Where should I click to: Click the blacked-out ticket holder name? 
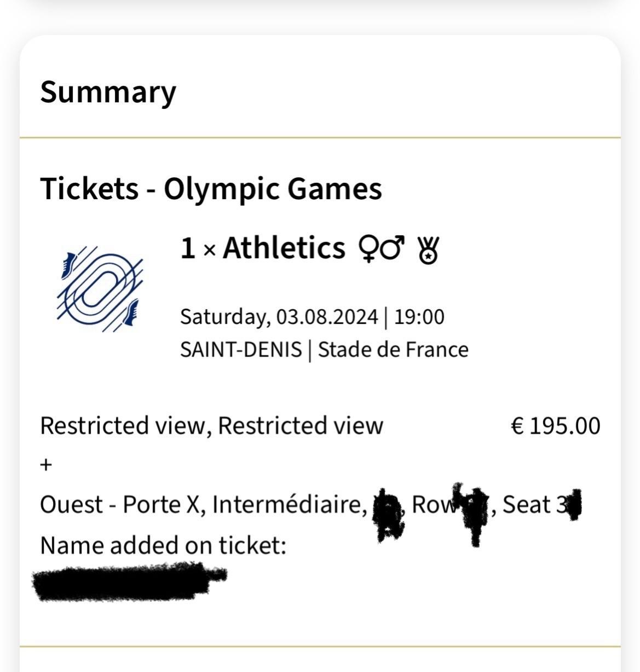[x=129, y=583]
